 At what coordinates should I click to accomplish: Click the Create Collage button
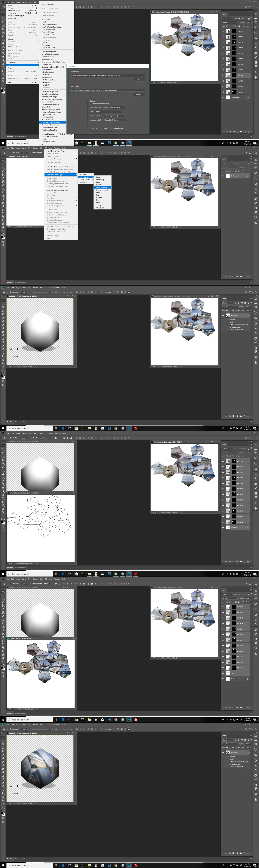118,128
